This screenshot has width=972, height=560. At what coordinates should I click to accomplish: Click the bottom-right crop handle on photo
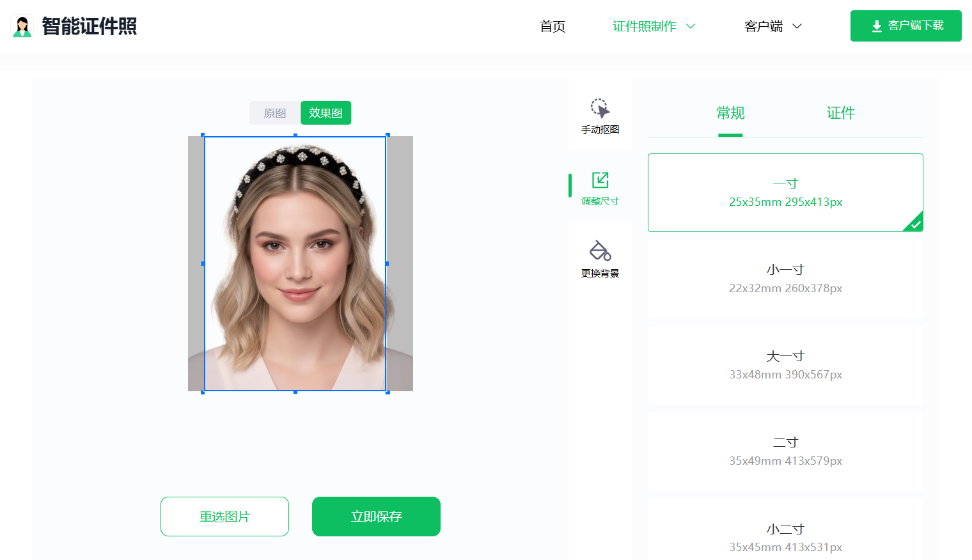[x=388, y=392]
